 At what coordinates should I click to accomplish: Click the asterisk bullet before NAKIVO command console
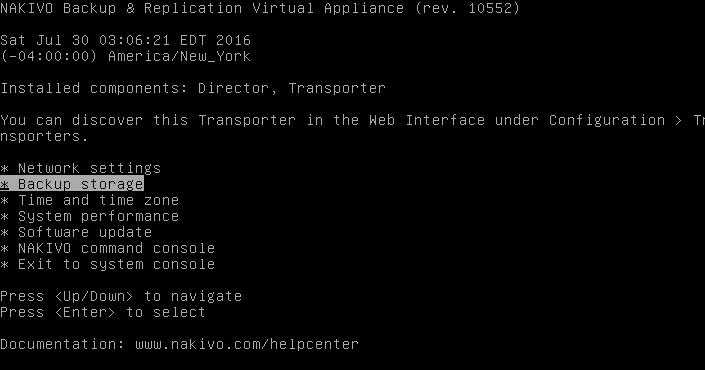pyautogui.click(x=4, y=249)
